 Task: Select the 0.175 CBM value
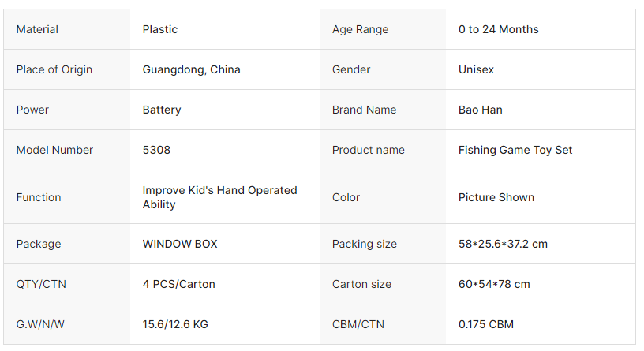coord(486,324)
